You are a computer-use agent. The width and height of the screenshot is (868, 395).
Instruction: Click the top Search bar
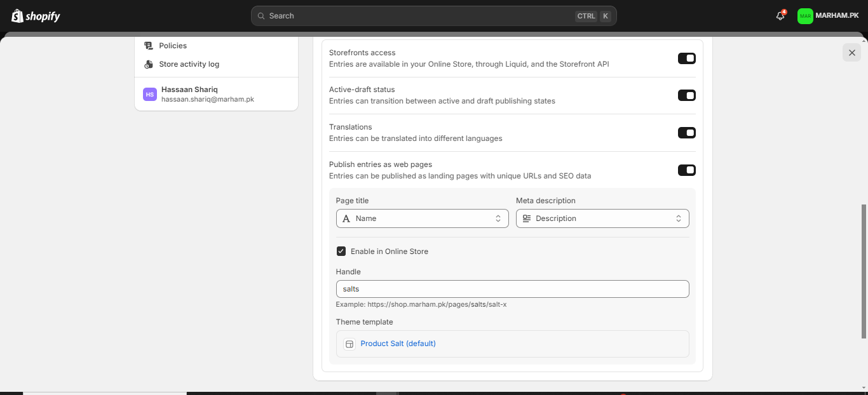[x=433, y=16]
